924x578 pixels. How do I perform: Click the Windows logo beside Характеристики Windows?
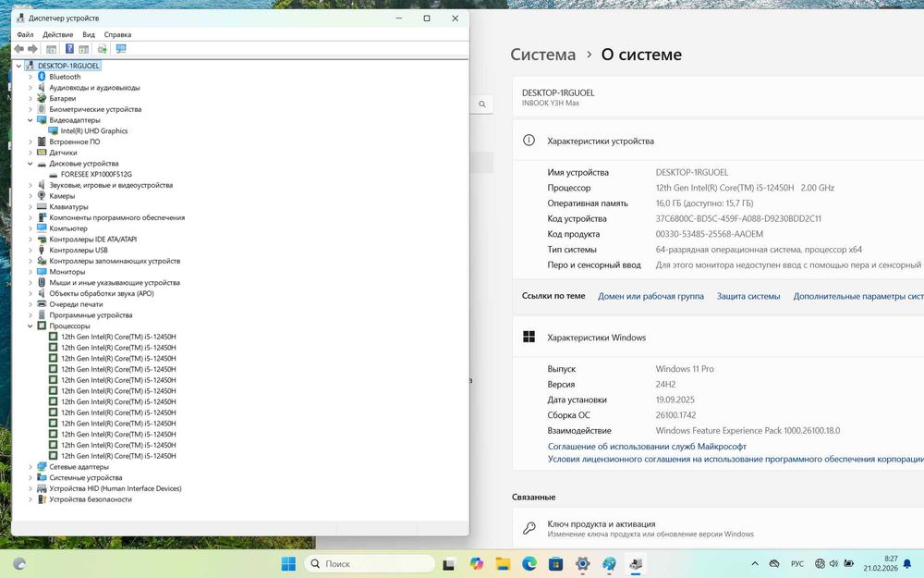529,337
